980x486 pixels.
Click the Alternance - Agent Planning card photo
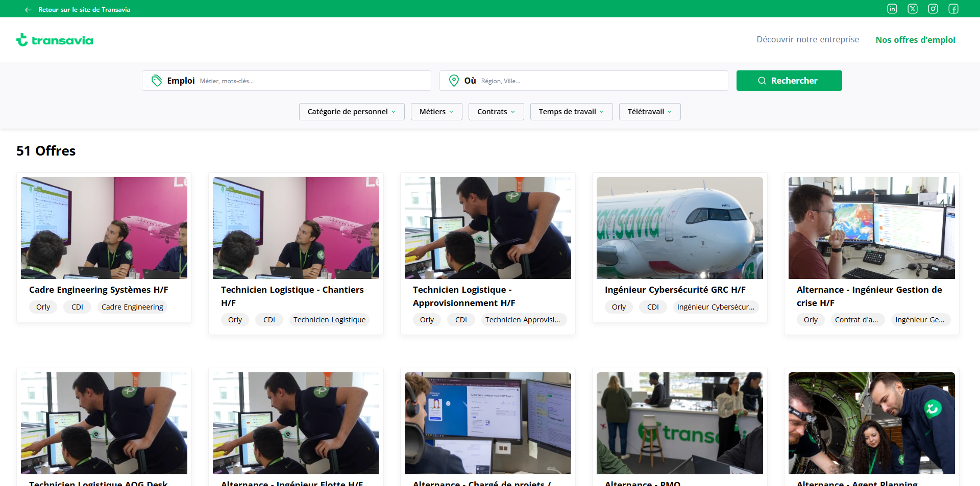872,423
